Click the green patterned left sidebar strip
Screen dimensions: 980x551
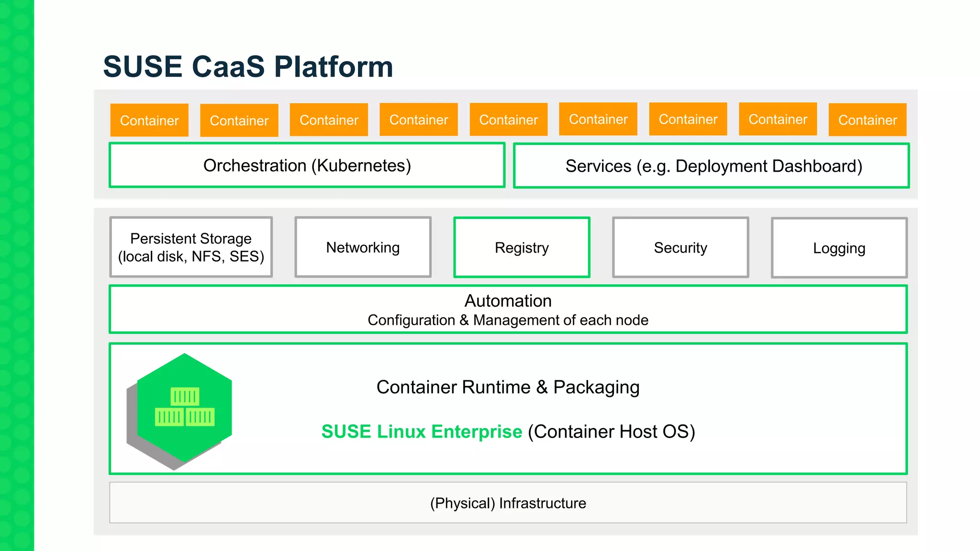(x=17, y=275)
